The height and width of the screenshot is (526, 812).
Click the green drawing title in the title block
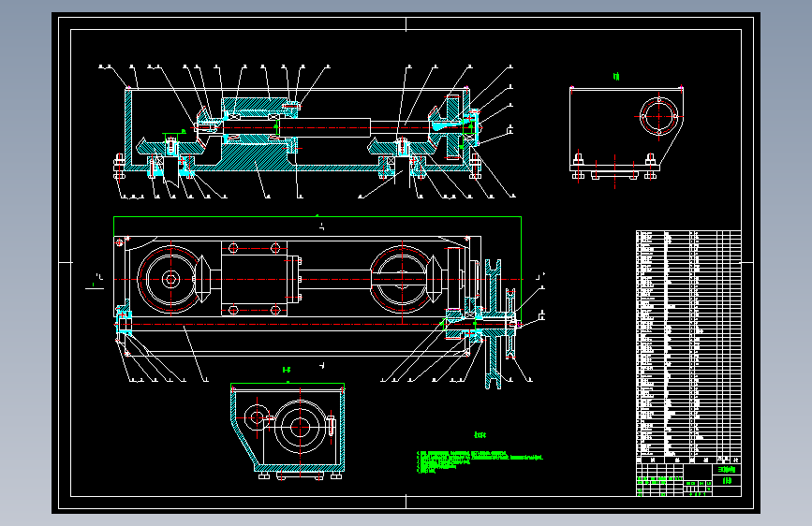click(727, 470)
